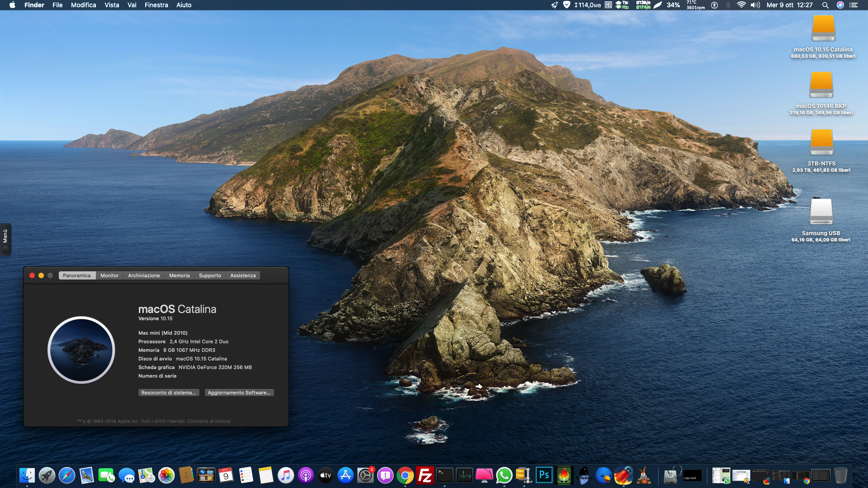Viewport: 868px width, 488px height.
Task: Open CleanMyMac pink monitor icon
Action: (x=484, y=475)
